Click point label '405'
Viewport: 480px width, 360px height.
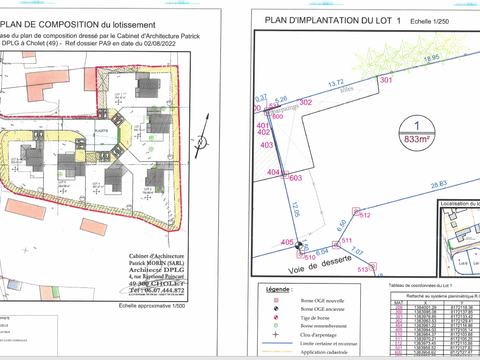pyautogui.click(x=287, y=242)
